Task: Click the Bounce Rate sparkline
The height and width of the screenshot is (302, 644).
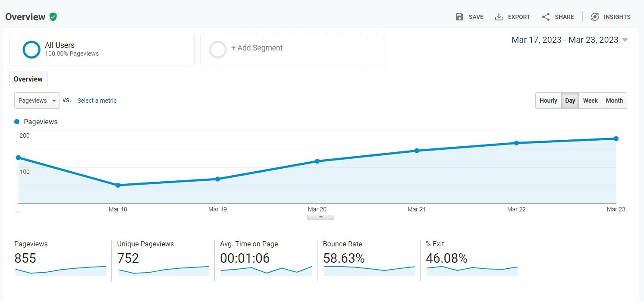Action: click(369, 271)
